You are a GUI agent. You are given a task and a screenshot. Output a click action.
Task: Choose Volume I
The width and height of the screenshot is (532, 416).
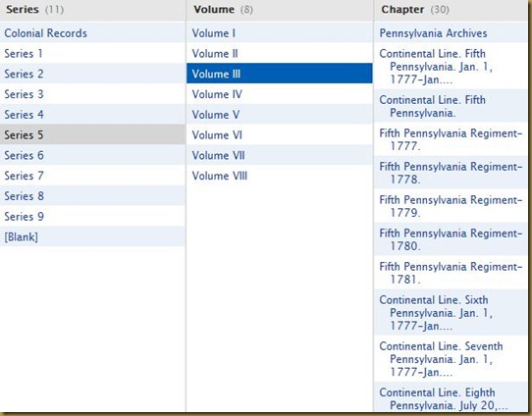click(x=280, y=33)
